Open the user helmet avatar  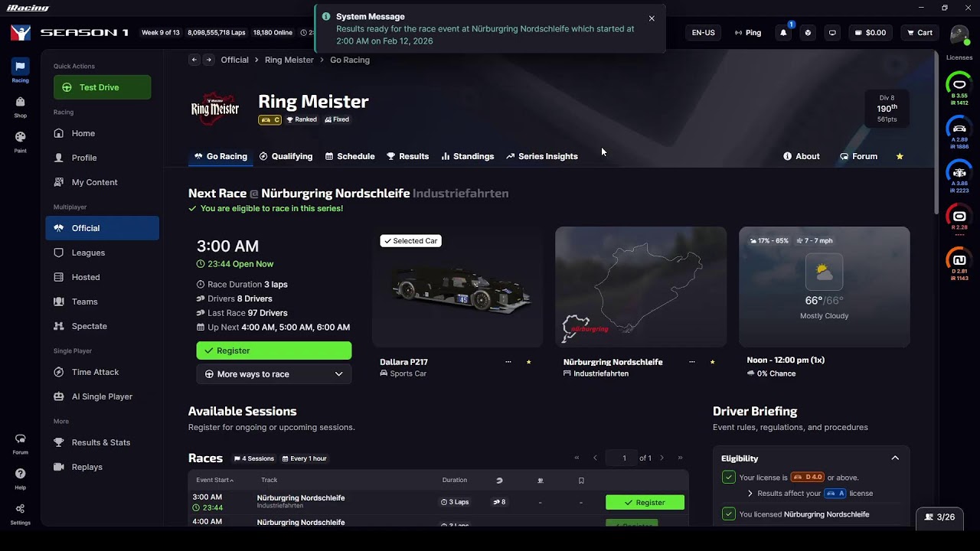tap(959, 34)
